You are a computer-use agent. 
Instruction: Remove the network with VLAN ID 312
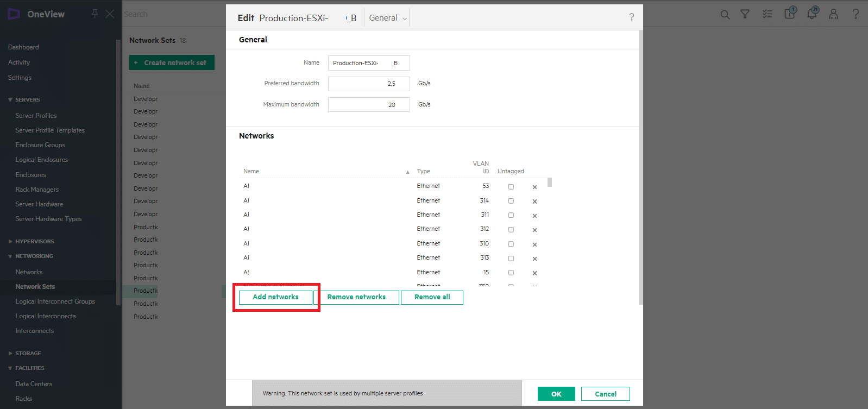534,230
